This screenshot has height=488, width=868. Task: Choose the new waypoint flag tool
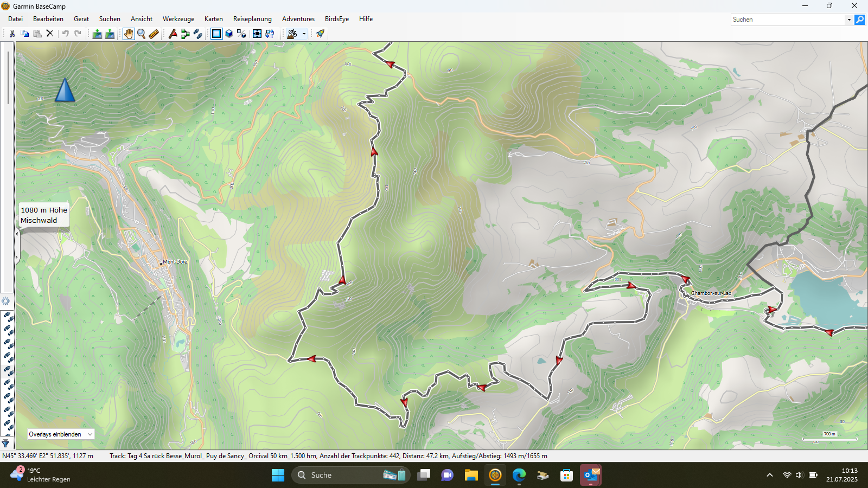173,34
